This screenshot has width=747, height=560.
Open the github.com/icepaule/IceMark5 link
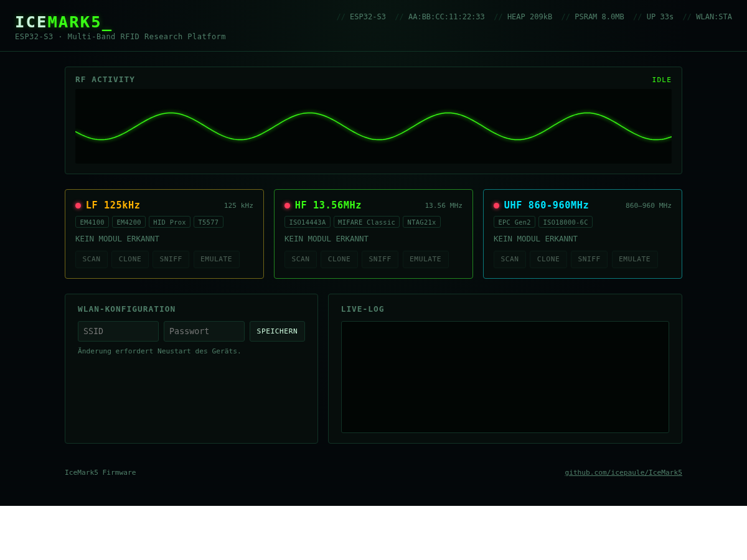click(x=624, y=473)
